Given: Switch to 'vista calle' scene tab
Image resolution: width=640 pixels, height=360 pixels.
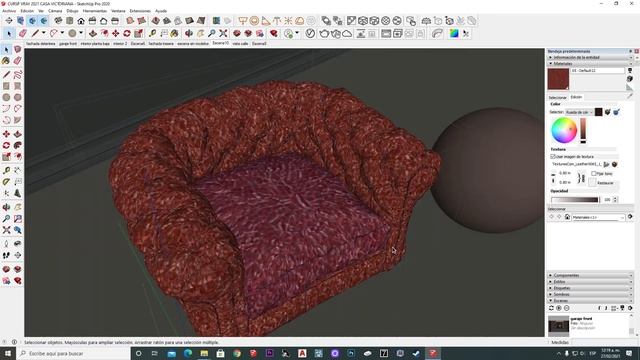Looking at the screenshot, I should (240, 43).
